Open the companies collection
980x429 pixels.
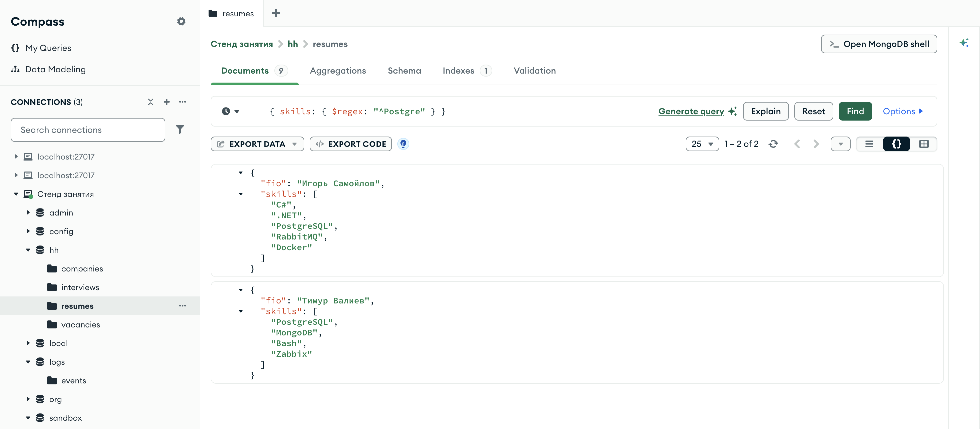pos(82,269)
